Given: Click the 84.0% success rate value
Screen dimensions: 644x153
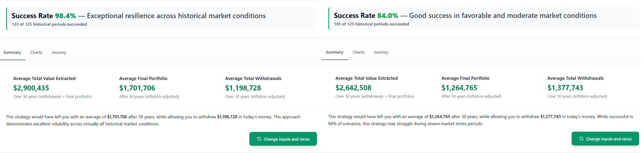Looking at the screenshot, I should 388,16.
